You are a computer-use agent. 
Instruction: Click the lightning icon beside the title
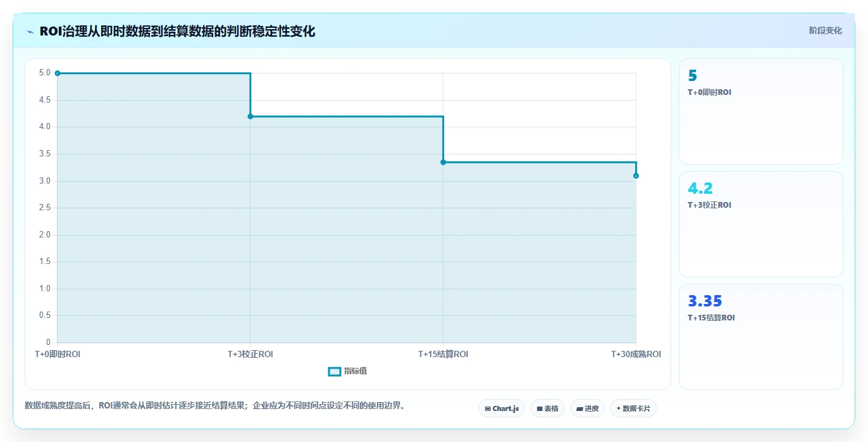tap(30, 32)
